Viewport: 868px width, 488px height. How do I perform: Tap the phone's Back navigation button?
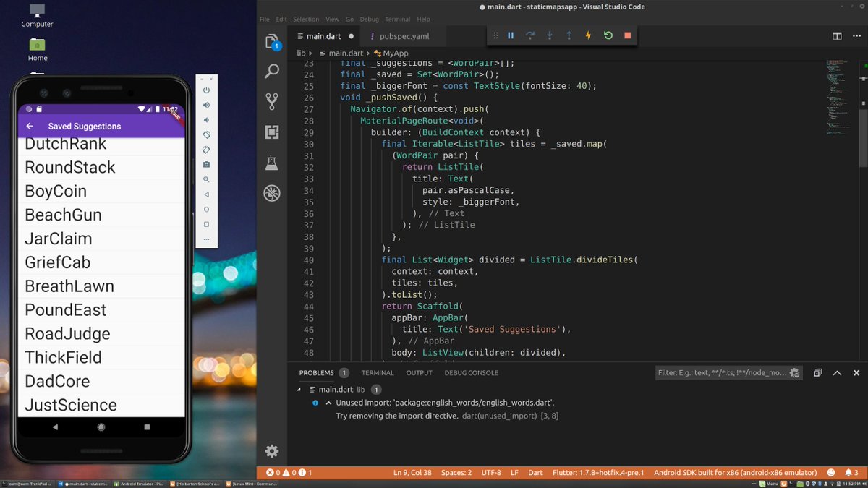pyautogui.click(x=56, y=427)
